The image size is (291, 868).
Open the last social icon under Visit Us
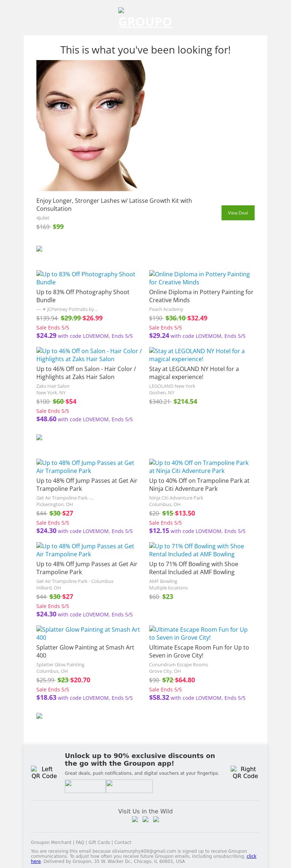point(156,820)
